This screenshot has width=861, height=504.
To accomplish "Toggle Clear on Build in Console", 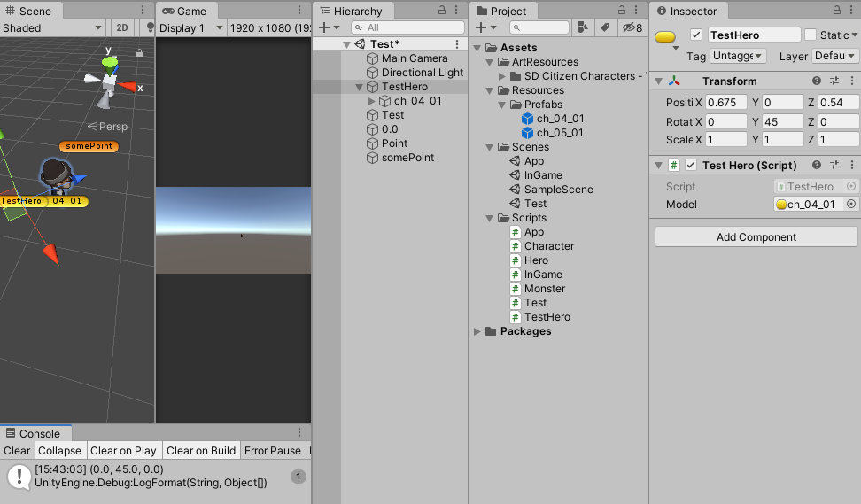I will [201, 450].
